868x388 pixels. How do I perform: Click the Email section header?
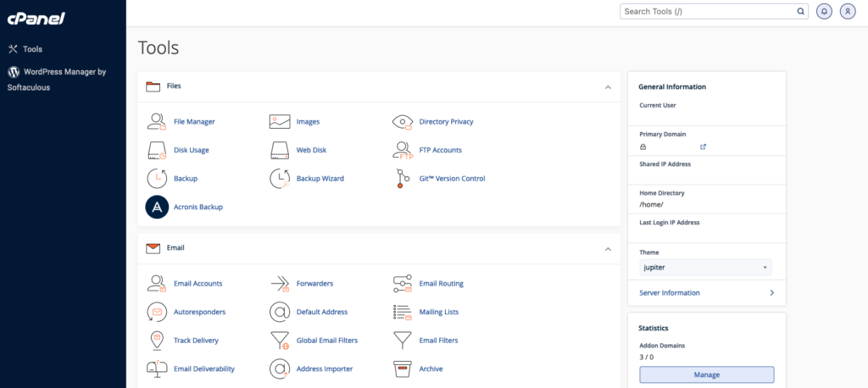(x=379, y=248)
